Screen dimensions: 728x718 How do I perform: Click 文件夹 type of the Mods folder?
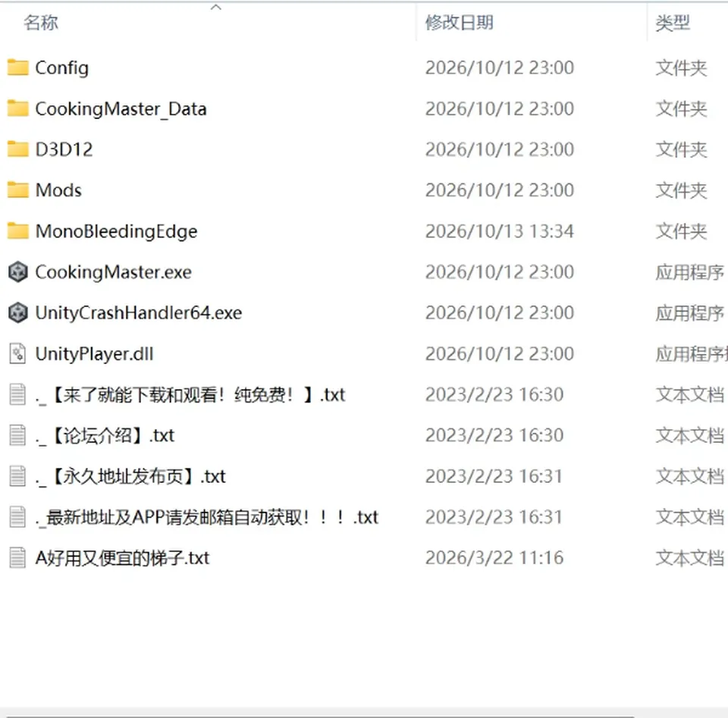681,190
